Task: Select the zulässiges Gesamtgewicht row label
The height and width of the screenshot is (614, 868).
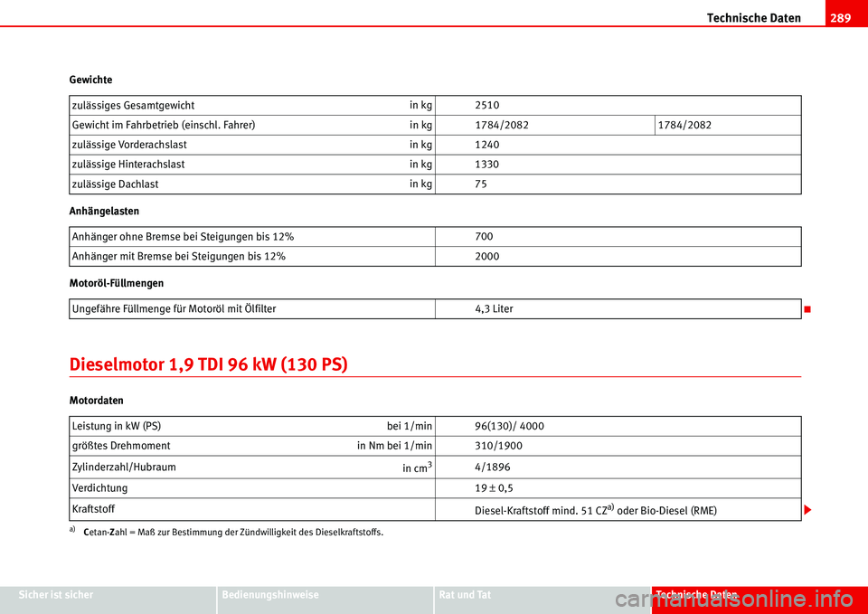Action: (x=133, y=105)
